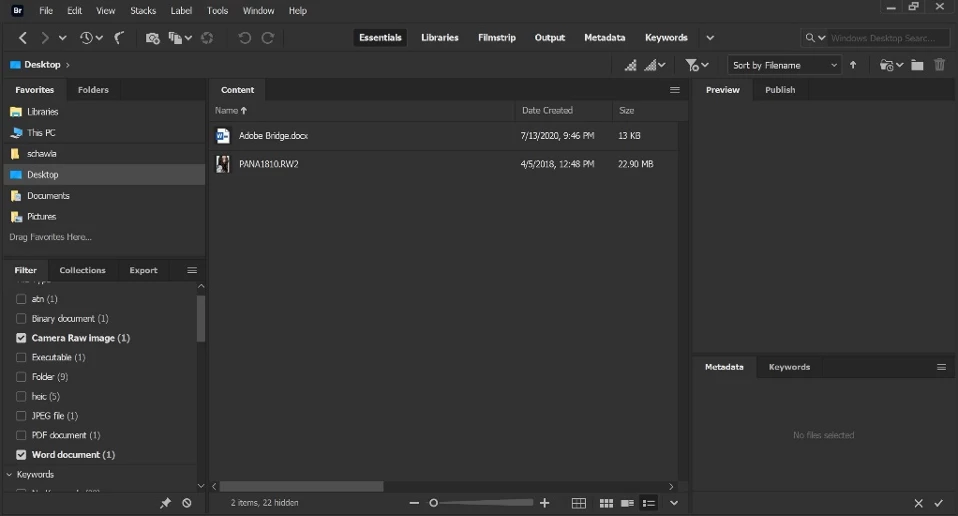Switch to the Export tab

[144, 270]
